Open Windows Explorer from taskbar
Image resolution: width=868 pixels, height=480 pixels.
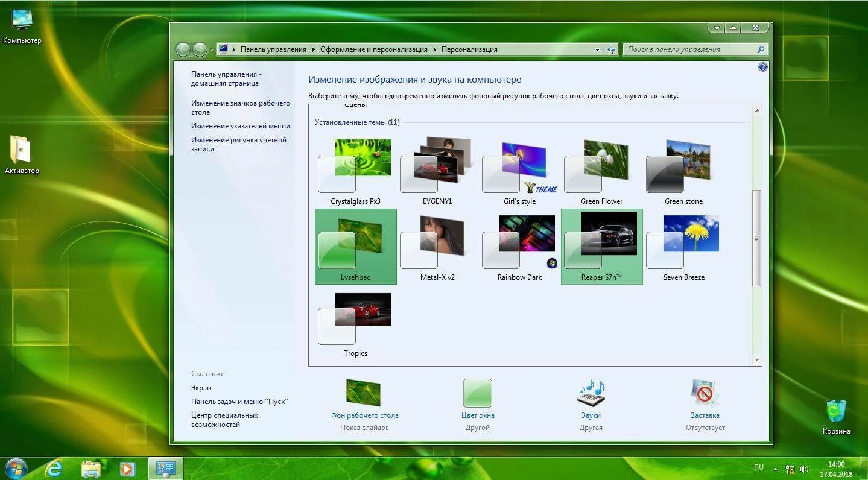coord(90,469)
